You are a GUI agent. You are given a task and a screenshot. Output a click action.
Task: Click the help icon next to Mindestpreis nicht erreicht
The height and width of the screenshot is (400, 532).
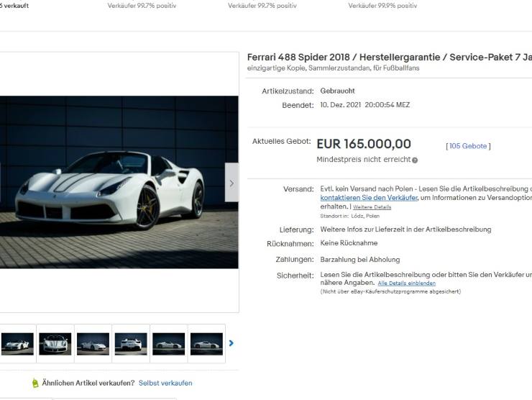415,160
